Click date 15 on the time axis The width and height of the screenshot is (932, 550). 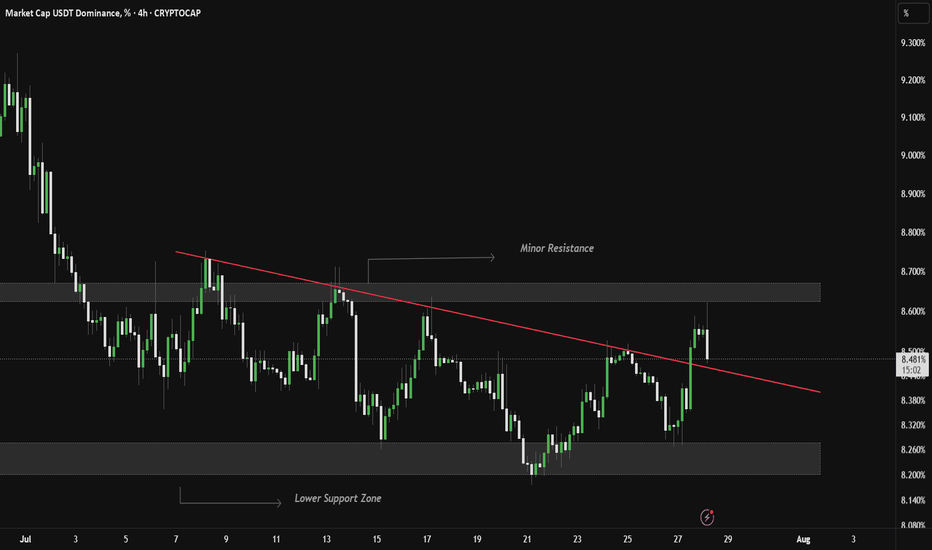click(376, 539)
